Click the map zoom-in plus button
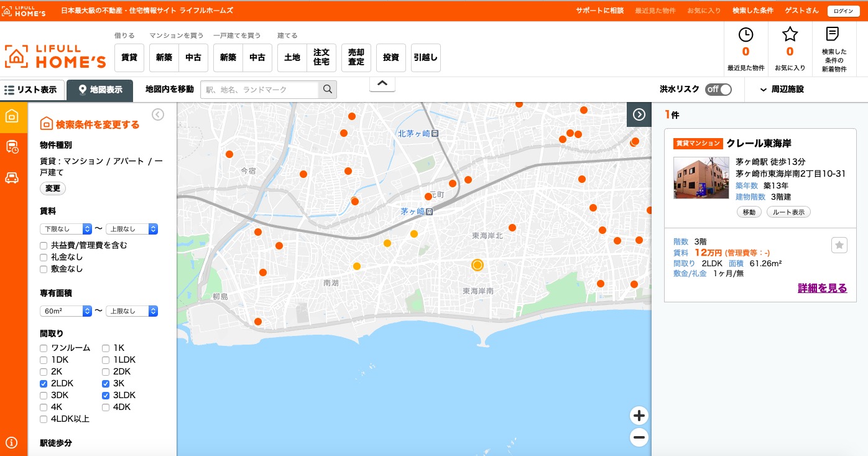This screenshot has width=868, height=456. pyautogui.click(x=639, y=416)
